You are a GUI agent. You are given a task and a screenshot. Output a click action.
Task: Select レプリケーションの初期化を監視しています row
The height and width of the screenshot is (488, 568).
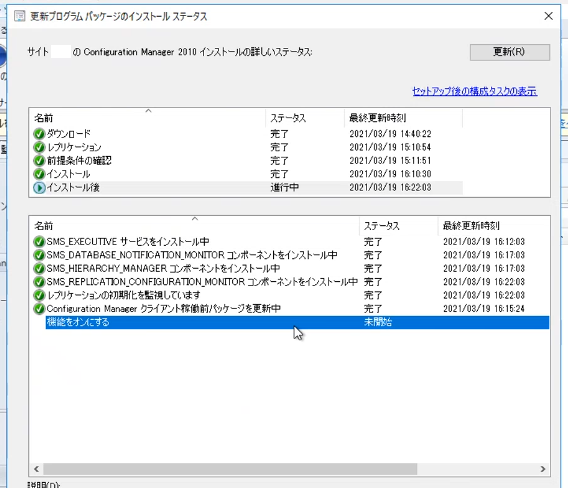click(123, 295)
